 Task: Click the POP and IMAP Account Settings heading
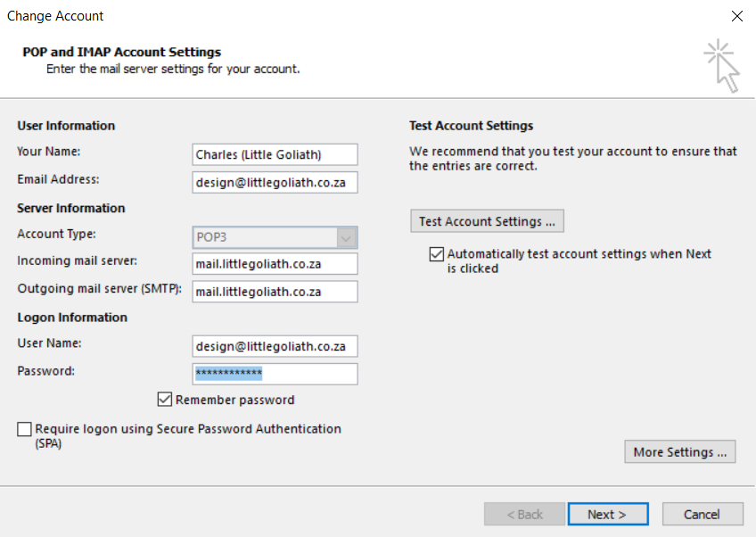[x=121, y=53]
